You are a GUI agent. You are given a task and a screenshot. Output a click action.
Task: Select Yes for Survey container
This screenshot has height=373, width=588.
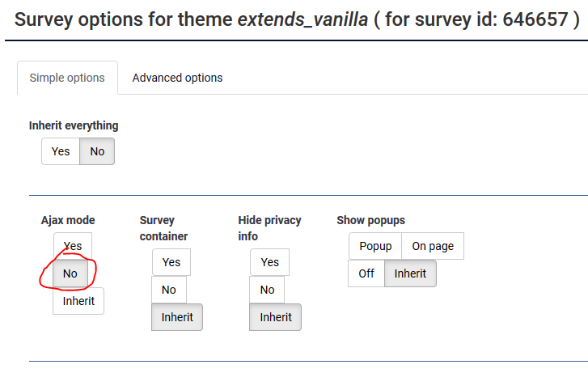click(x=171, y=262)
